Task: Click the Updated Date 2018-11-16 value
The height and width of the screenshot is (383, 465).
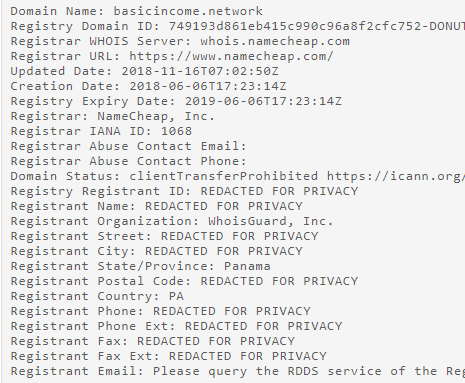Action: (200, 71)
